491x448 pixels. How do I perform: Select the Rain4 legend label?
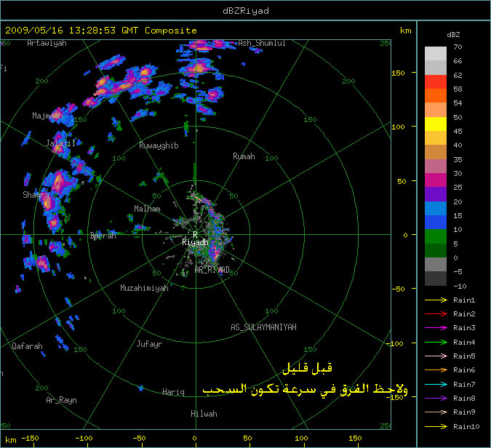[464, 343]
